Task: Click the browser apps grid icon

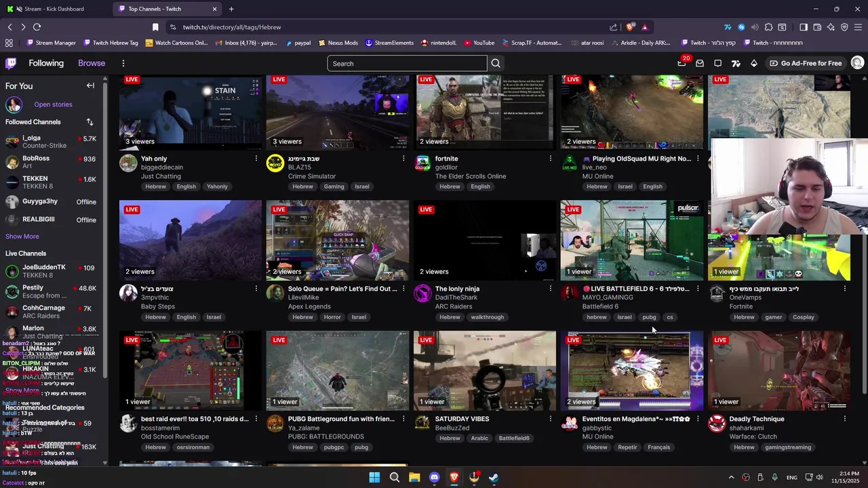Action: pos(9,43)
